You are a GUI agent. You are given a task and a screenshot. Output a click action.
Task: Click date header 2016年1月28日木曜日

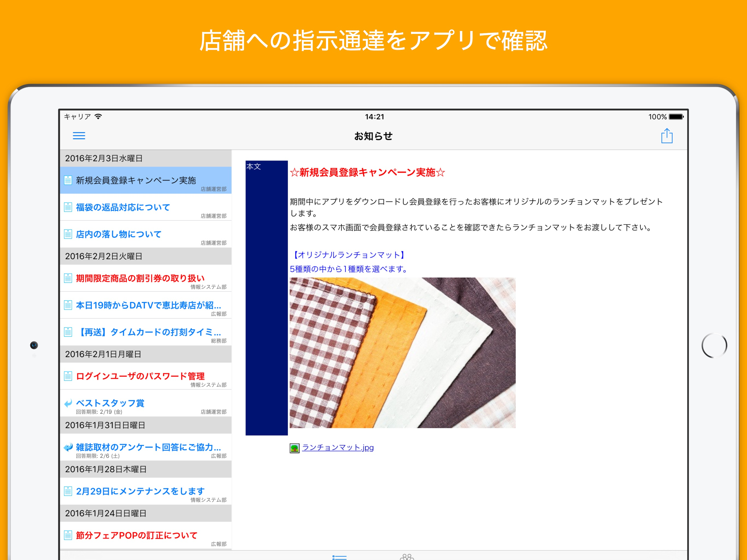(146, 469)
